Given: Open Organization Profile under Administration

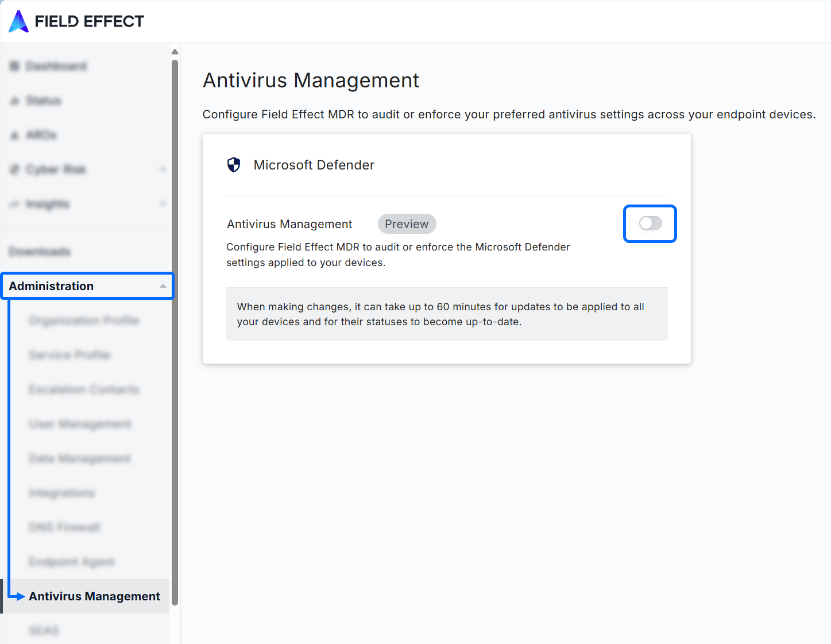Looking at the screenshot, I should click(84, 321).
